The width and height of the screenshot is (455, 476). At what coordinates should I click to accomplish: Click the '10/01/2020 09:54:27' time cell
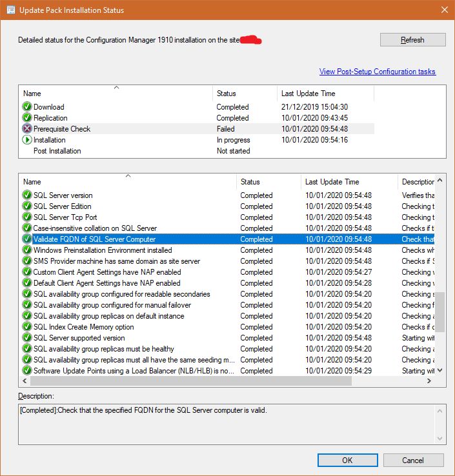point(338,272)
